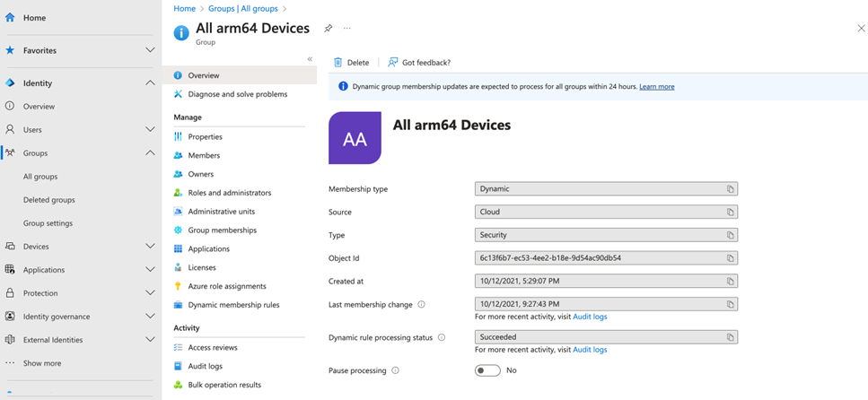Go to Groups | All groups breadcrumb

243,8
